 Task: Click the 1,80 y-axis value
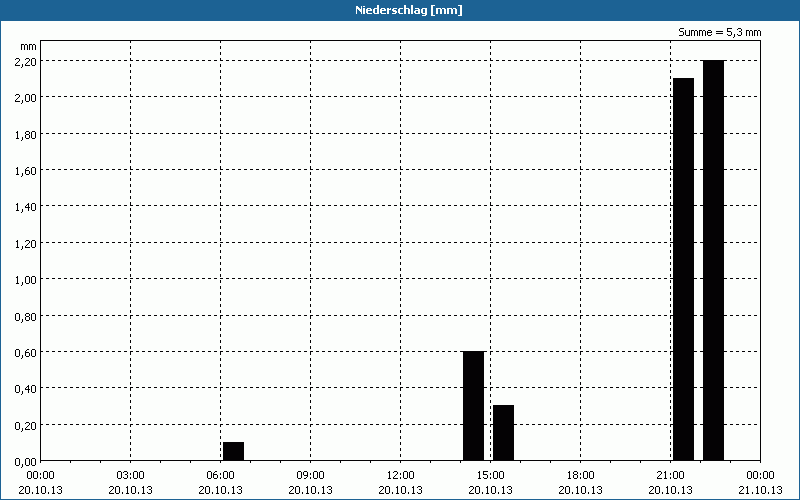(x=26, y=134)
